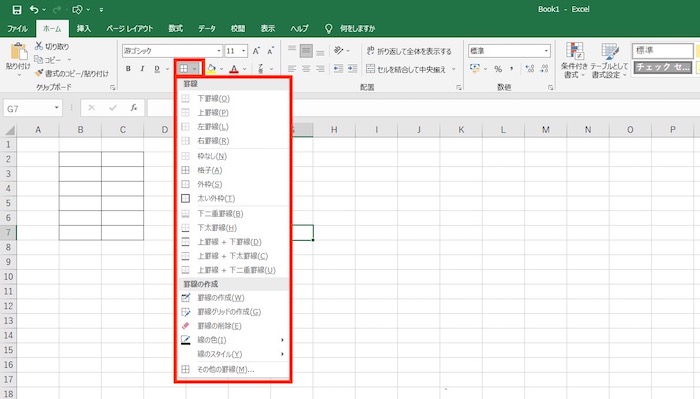
Task: Click the decrease decimal icon
Action: 544,69
